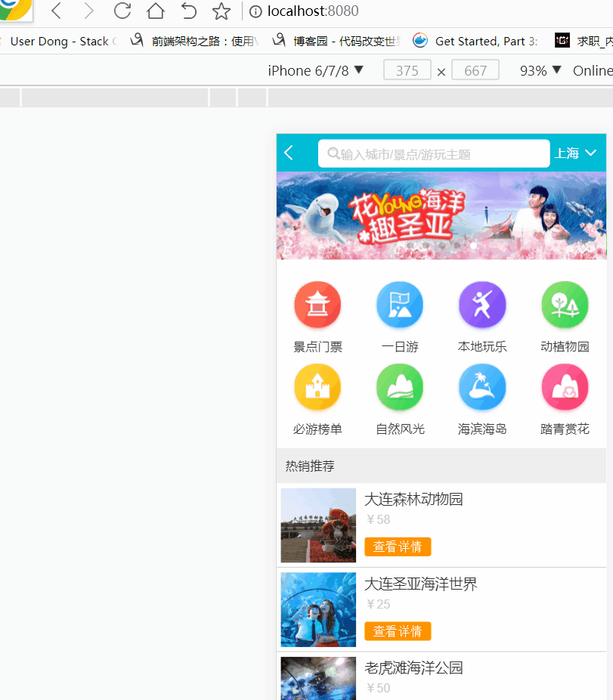The image size is (613, 700).
Task: Open the 博客园 - 代码改变世界 bookmark
Action: pyautogui.click(x=336, y=41)
